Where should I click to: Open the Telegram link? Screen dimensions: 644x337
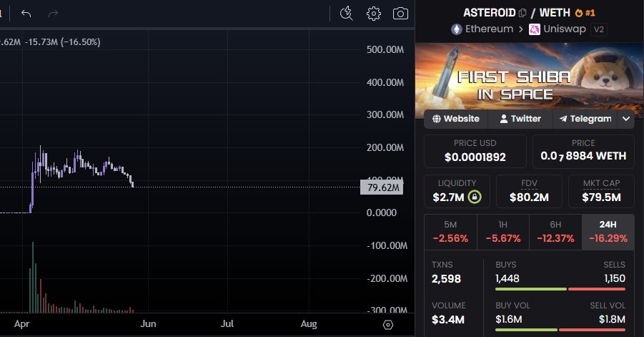click(585, 119)
